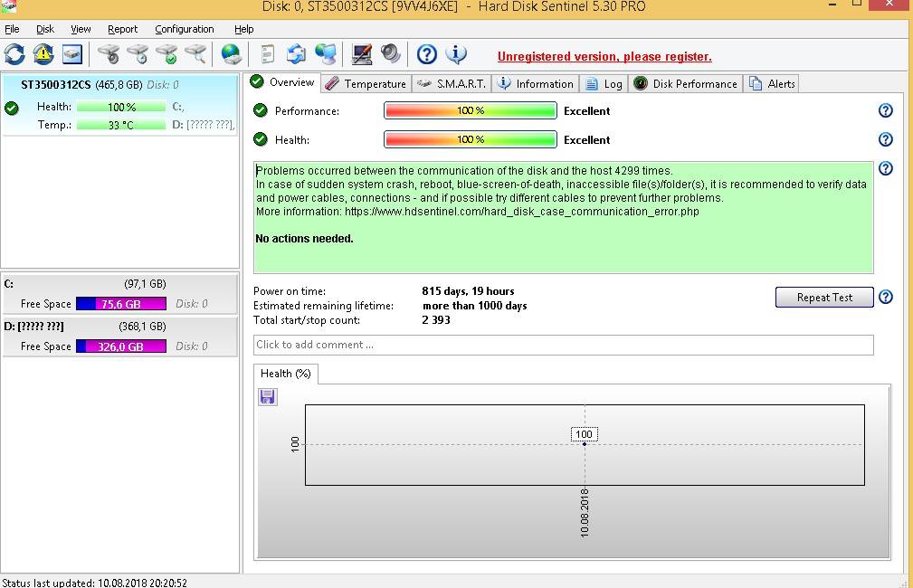Click the 100 data point on health graph

coord(584,444)
